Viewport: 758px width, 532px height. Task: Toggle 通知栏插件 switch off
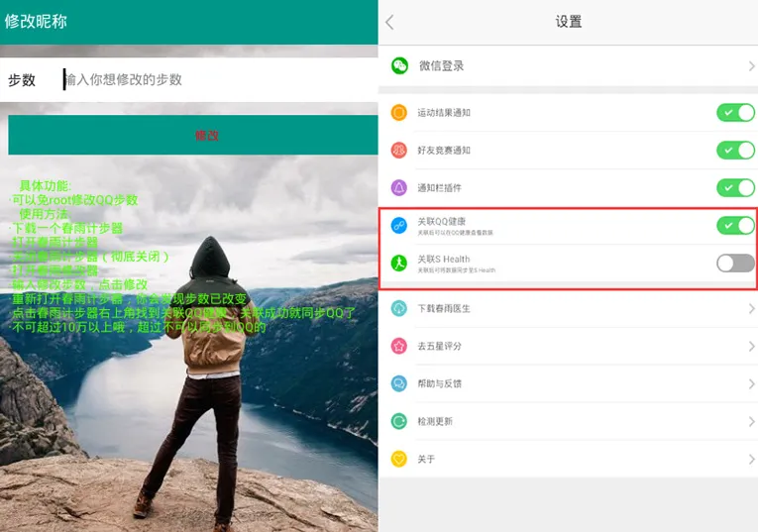[x=735, y=187]
